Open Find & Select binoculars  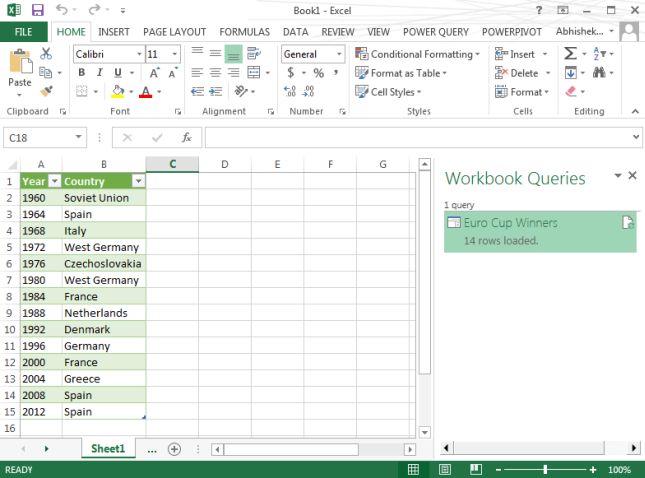click(x=599, y=73)
